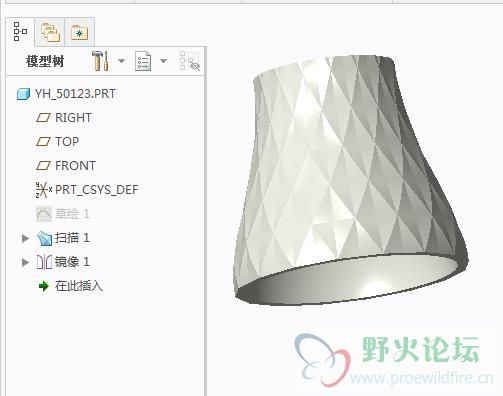Select the 镜像 1 feature label
Image resolution: width=503 pixels, height=396 pixels.
point(72,262)
